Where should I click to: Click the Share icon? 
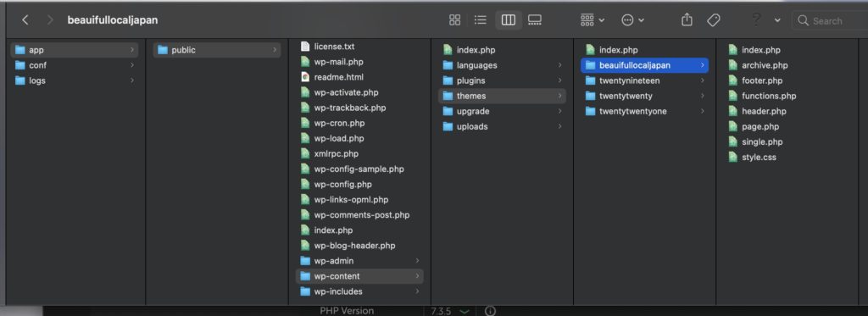[x=687, y=20]
